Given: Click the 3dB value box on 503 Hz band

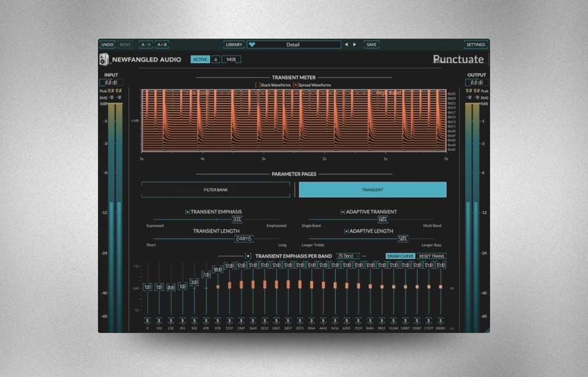Looking at the screenshot, I should click(194, 282).
